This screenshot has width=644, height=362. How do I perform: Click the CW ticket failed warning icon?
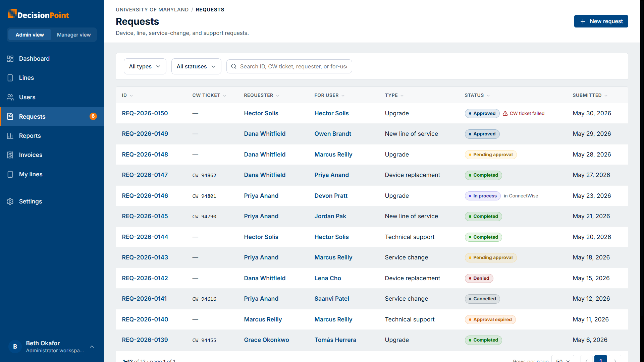click(x=505, y=114)
